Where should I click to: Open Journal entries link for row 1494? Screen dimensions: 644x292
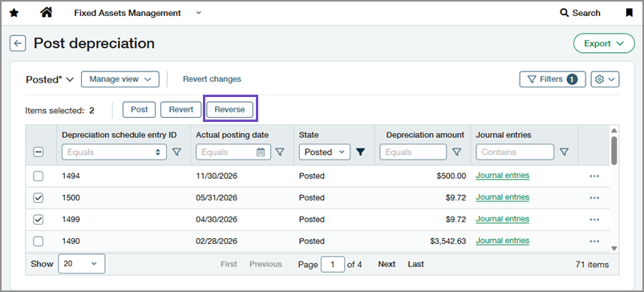(502, 176)
